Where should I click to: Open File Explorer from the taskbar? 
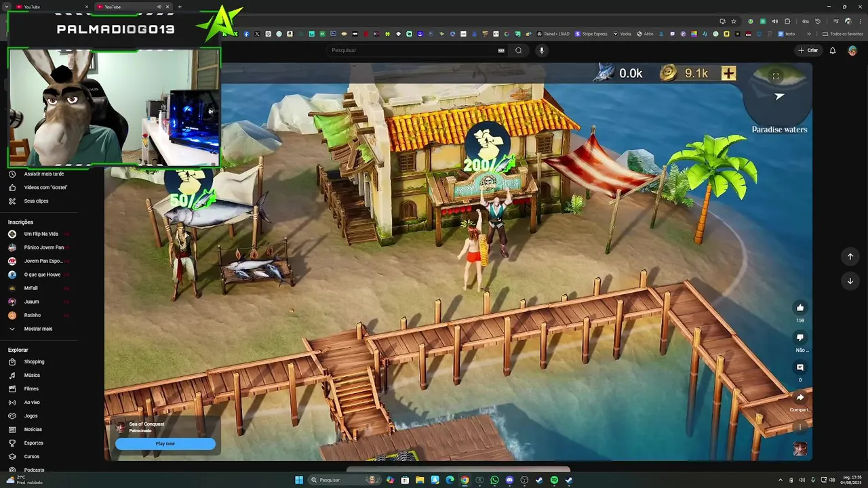[x=420, y=480]
